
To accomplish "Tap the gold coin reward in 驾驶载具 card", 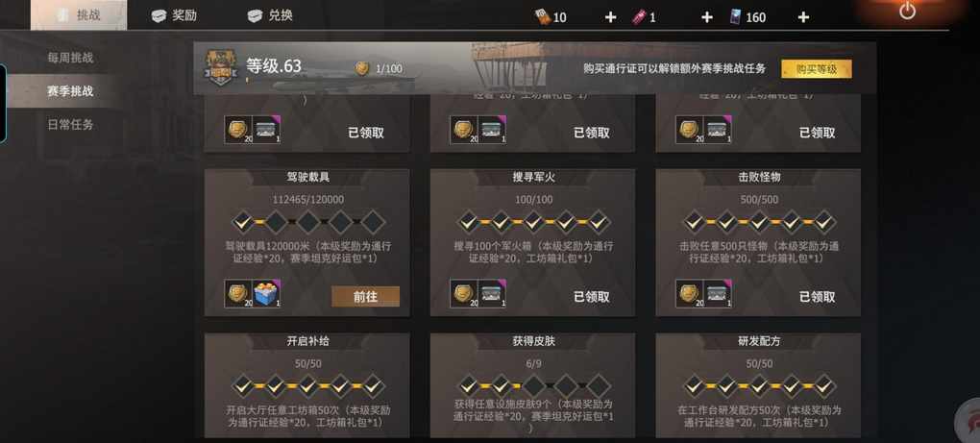I will click(238, 294).
